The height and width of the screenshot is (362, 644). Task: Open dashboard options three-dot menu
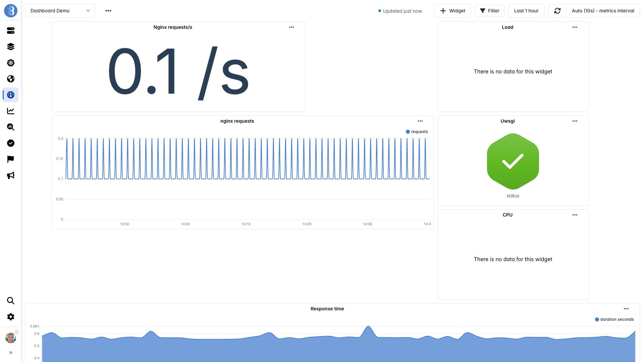(108, 11)
